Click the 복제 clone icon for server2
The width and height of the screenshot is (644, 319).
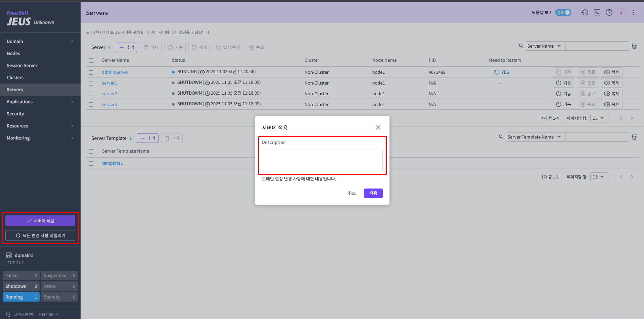pyautogui.click(x=611, y=93)
